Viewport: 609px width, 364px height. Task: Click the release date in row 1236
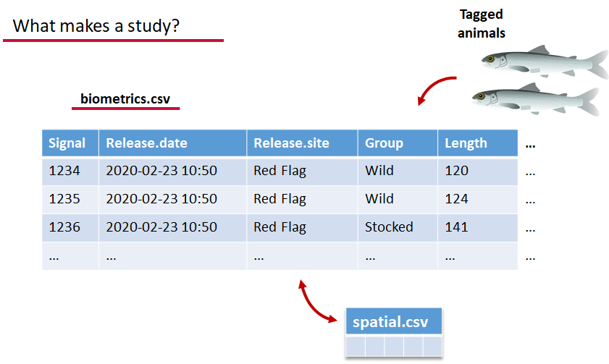pyautogui.click(x=173, y=228)
